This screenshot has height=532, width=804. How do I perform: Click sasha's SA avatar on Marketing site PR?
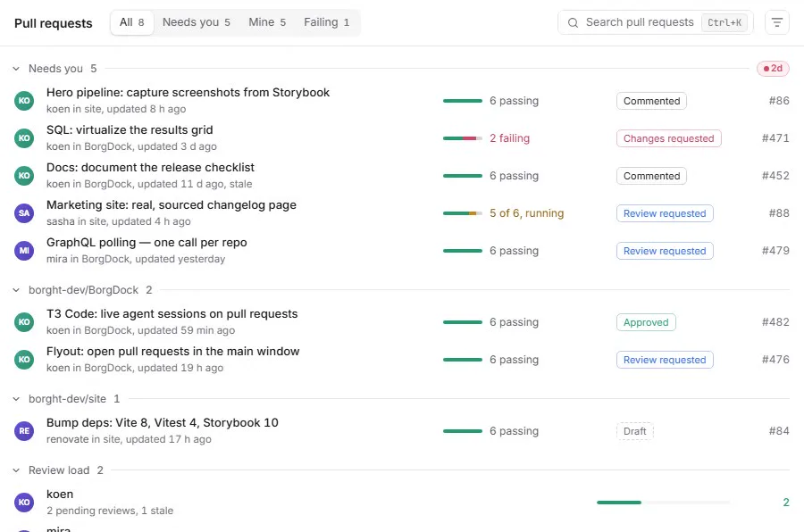point(24,213)
